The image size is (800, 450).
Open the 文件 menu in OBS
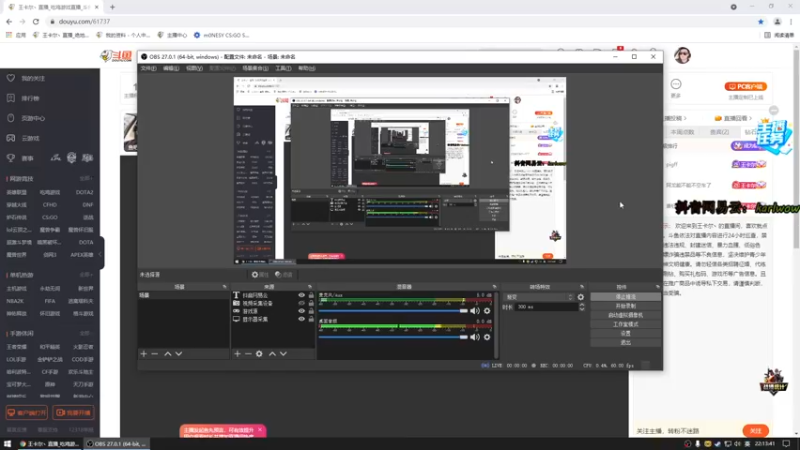(148, 68)
